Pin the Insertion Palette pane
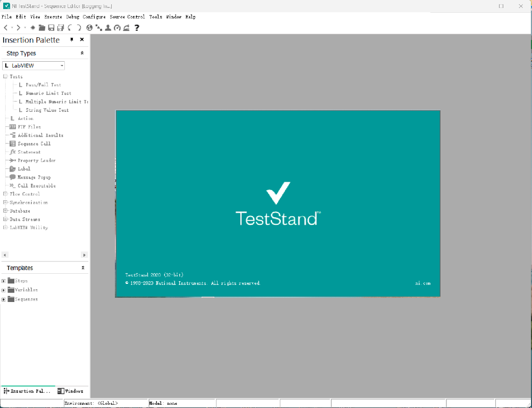532x408 pixels. pyautogui.click(x=72, y=40)
